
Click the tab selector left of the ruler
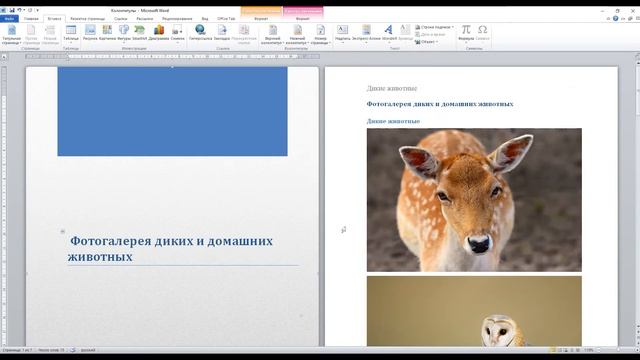pos(4,57)
